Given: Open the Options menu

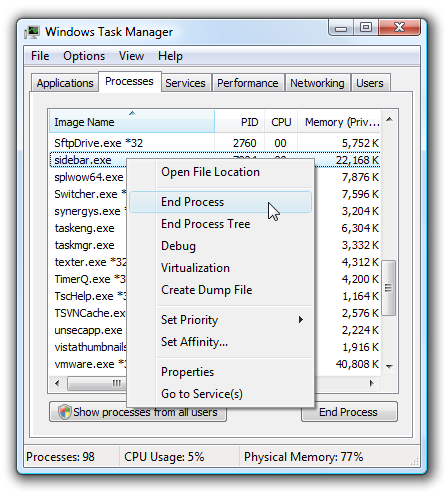Looking at the screenshot, I should pos(84,56).
